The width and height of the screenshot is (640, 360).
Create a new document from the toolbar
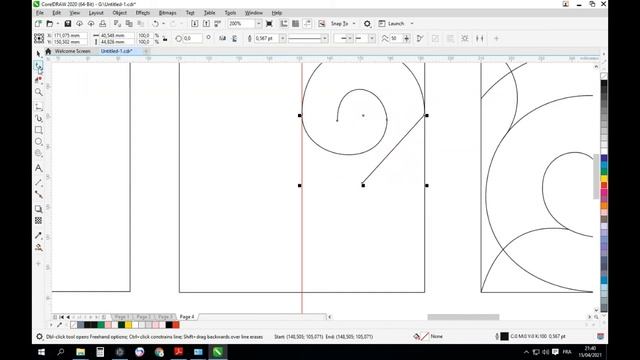(38, 24)
